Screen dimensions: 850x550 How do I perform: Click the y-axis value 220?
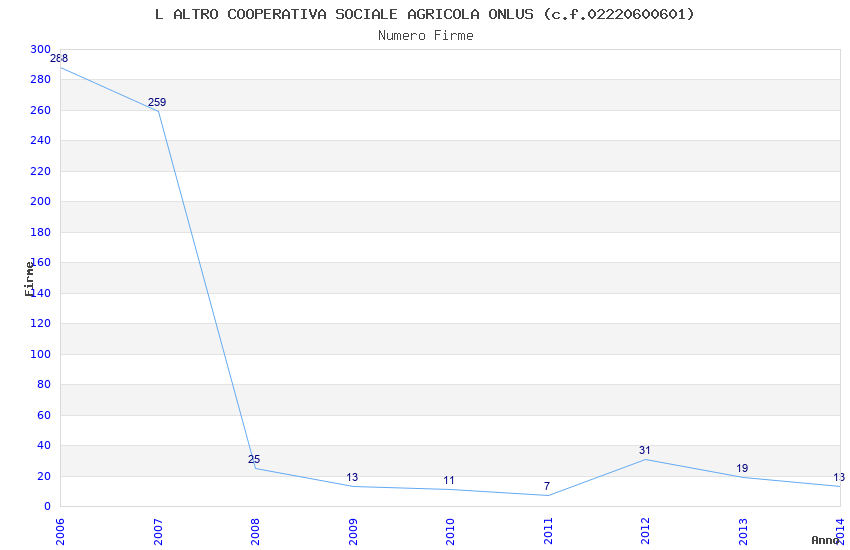(x=41, y=171)
